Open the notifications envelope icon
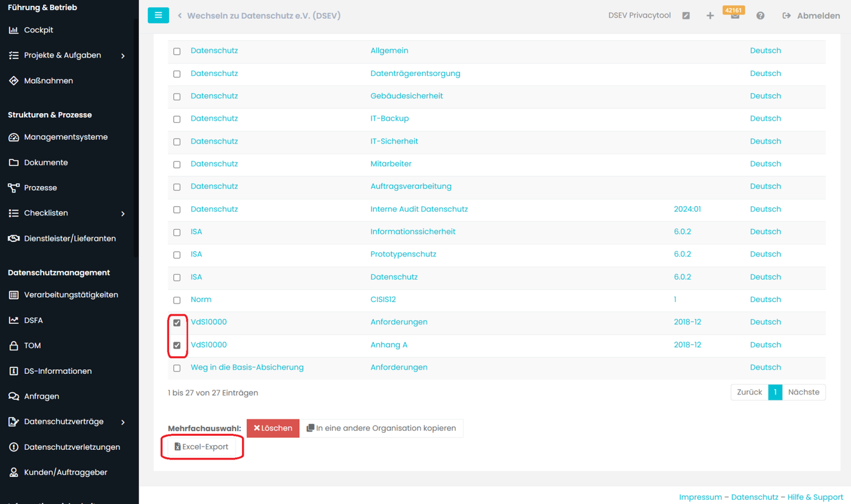This screenshot has height=504, width=851. (735, 16)
